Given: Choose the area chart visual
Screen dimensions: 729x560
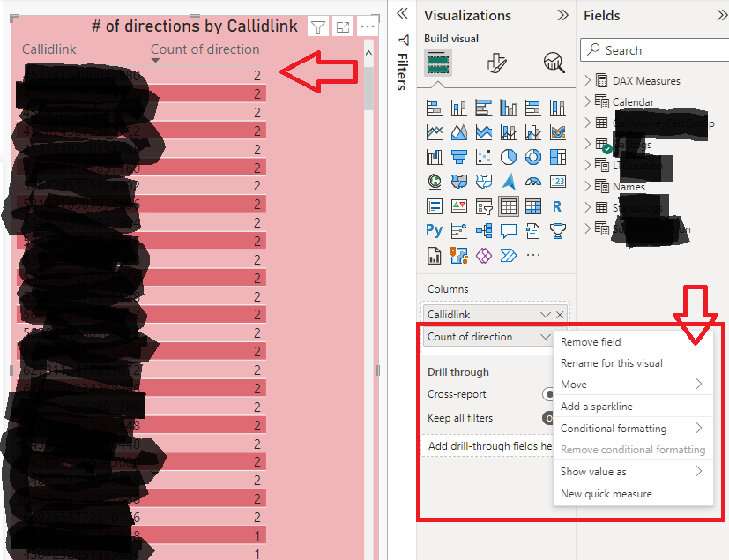Looking at the screenshot, I should [459, 132].
